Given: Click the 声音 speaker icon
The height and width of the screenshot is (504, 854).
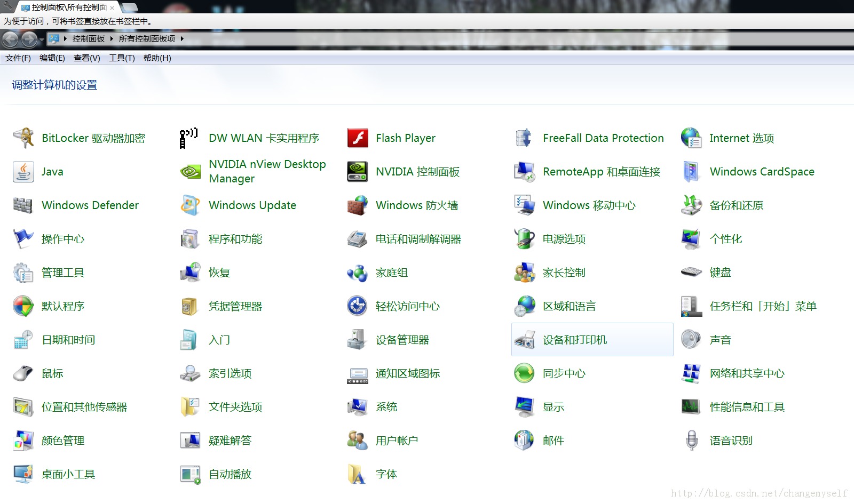Looking at the screenshot, I should coord(691,340).
